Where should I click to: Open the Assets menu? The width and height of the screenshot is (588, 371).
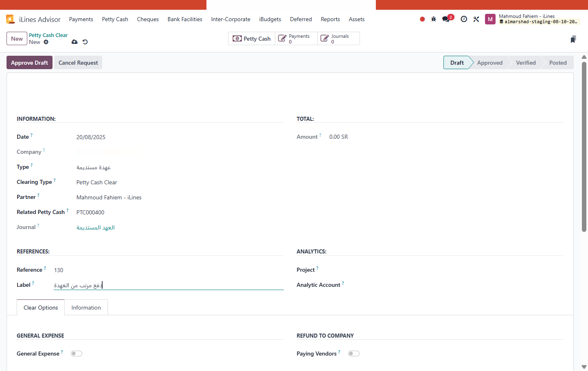[x=357, y=19]
